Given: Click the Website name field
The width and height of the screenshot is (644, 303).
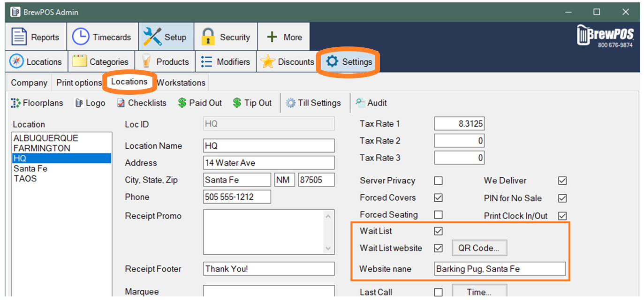Looking at the screenshot, I should (500, 269).
